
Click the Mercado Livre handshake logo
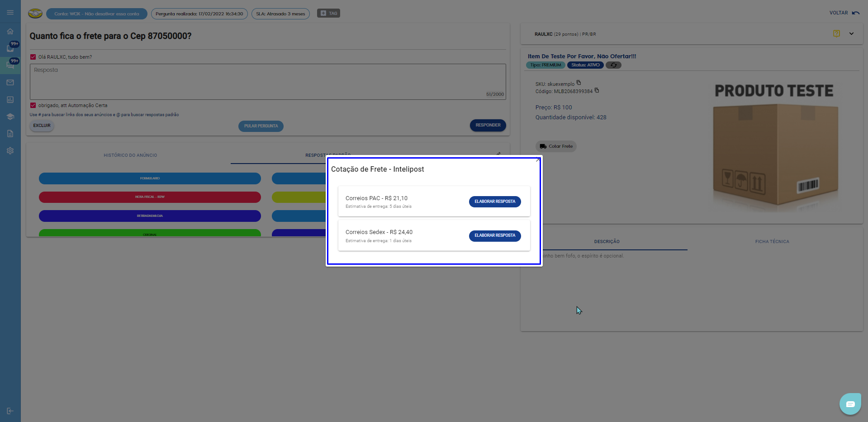tap(35, 14)
